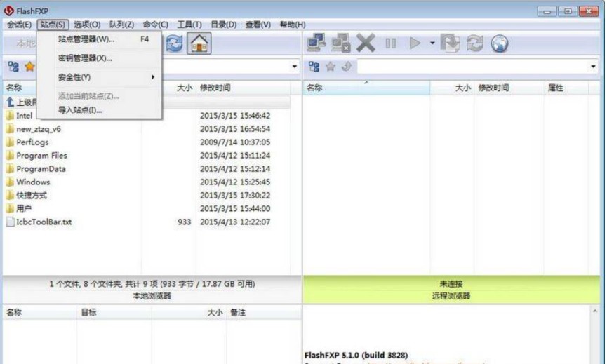Click the local home folder icon
The image size is (607, 364).
(x=199, y=43)
